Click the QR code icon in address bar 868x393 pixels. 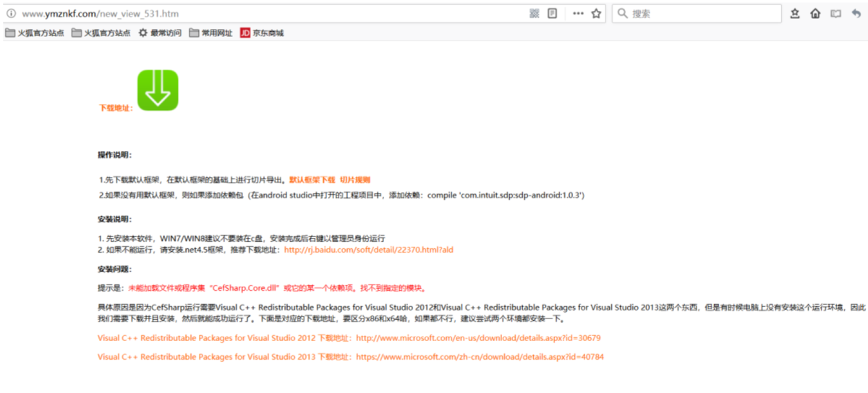[x=535, y=14]
